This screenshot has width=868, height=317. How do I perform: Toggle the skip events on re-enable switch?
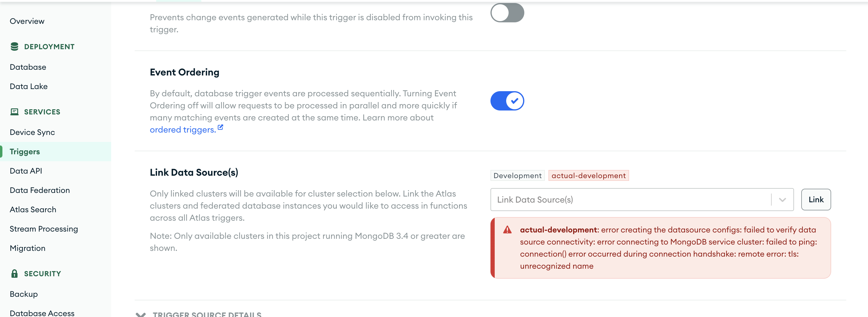tap(507, 13)
